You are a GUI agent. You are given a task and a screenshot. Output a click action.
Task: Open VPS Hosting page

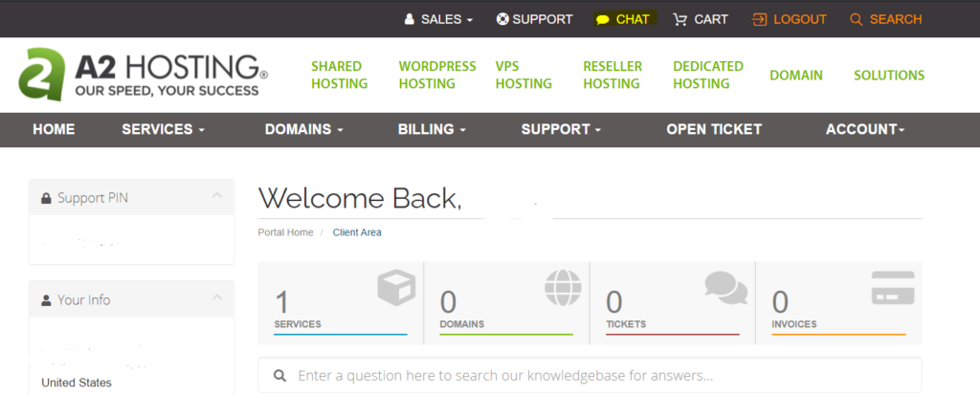pyautogui.click(x=523, y=75)
